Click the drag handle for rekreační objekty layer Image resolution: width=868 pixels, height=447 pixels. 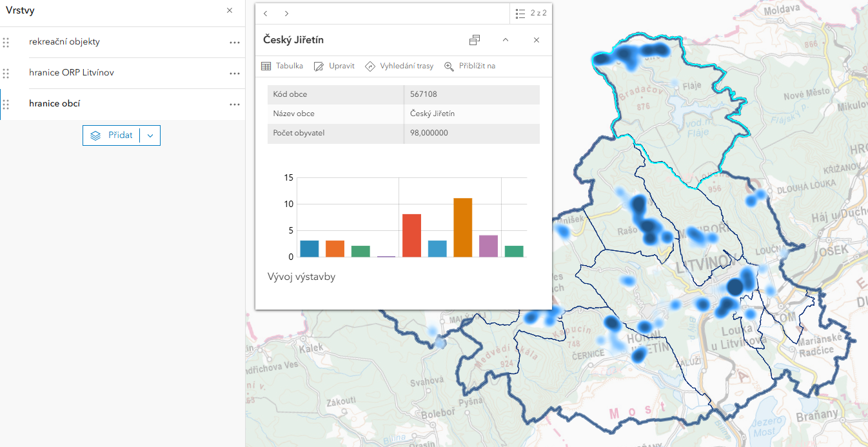pos(6,43)
